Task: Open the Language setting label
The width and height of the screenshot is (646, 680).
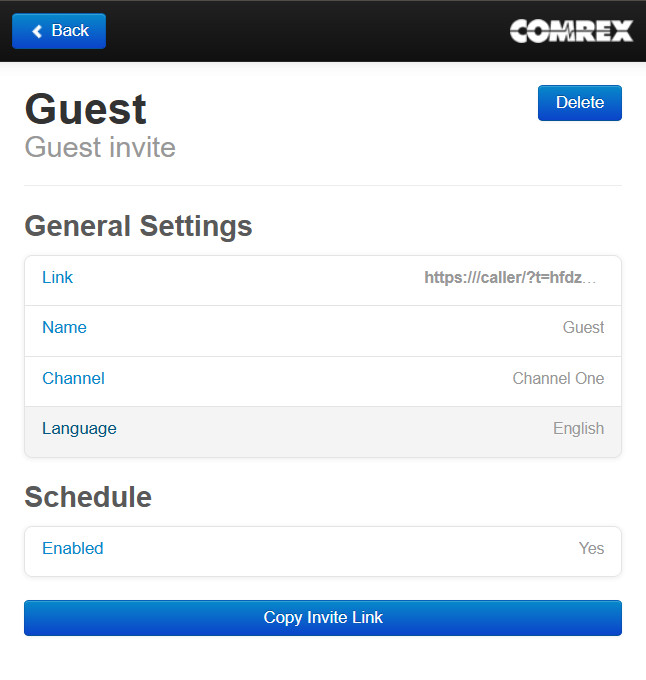Action: [79, 429]
